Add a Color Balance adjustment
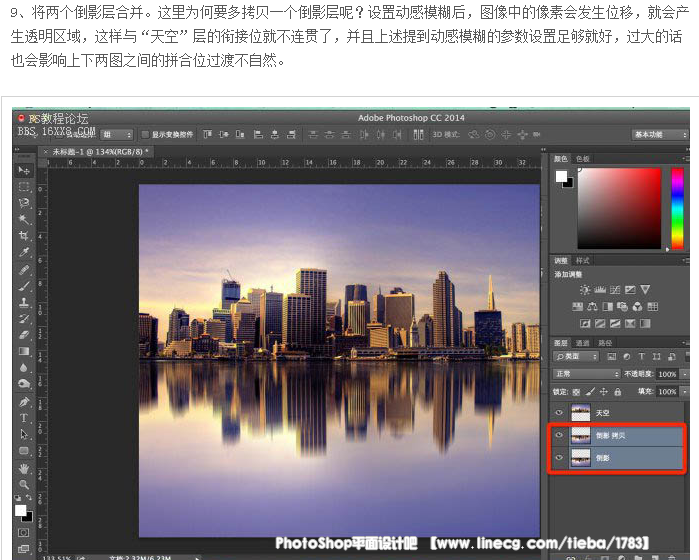The width and height of the screenshot is (699, 560). tap(592, 306)
